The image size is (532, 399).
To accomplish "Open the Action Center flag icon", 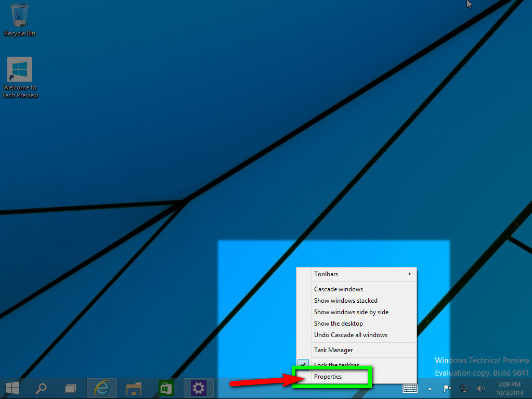I will pos(447,389).
